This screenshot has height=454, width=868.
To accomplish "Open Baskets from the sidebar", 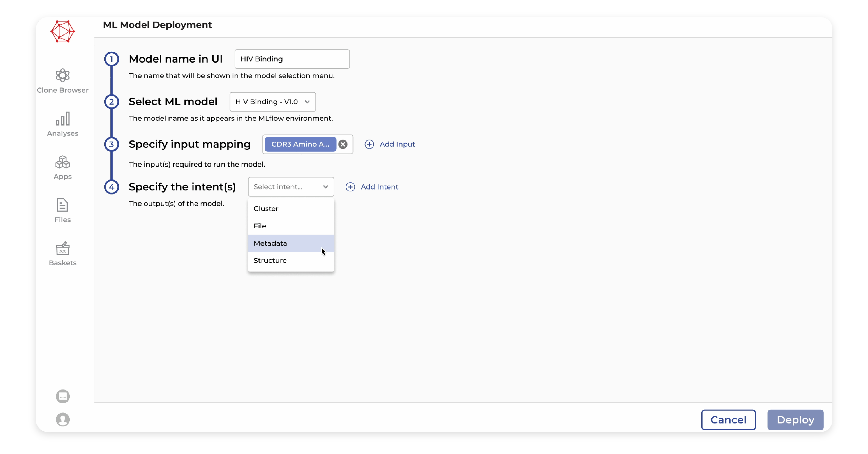I will [63, 254].
